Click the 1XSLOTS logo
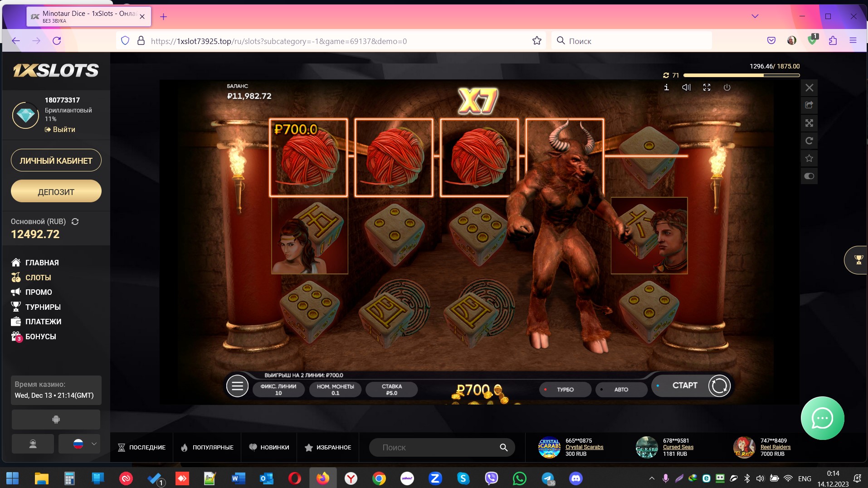The width and height of the screenshot is (868, 488). pos(56,70)
